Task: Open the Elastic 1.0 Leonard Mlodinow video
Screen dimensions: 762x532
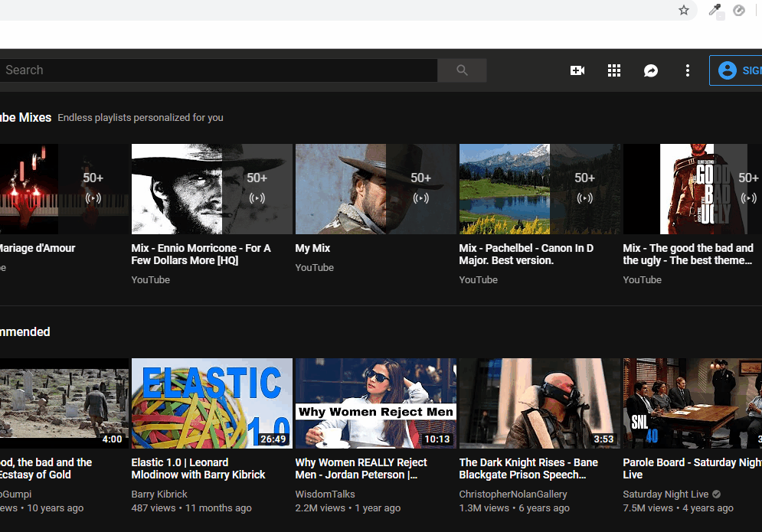Action: pyautogui.click(x=211, y=403)
